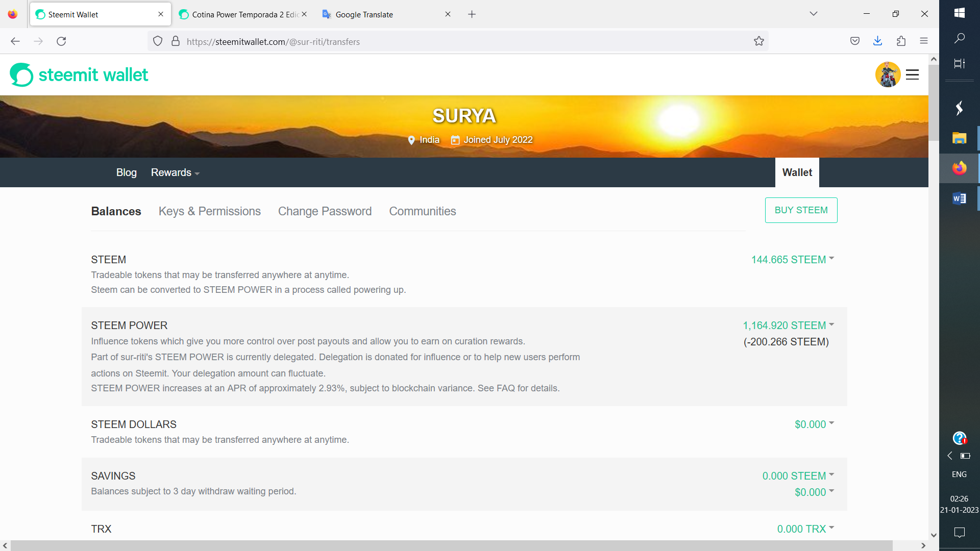
Task: Click the steemit wallet logo
Action: pos(79,75)
